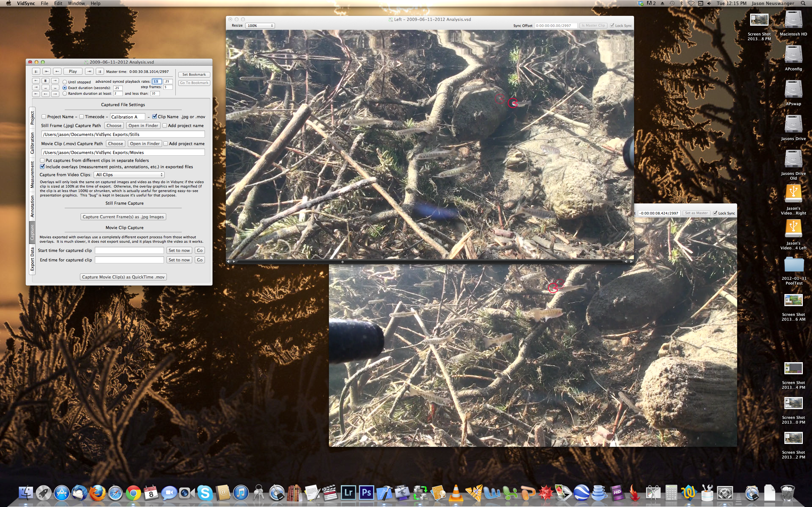Open Photoshop from the dock
812x507 pixels.
click(x=366, y=493)
